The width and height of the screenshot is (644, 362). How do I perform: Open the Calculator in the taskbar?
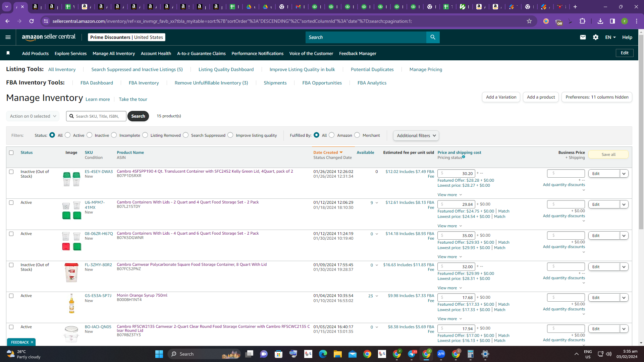pos(470,354)
